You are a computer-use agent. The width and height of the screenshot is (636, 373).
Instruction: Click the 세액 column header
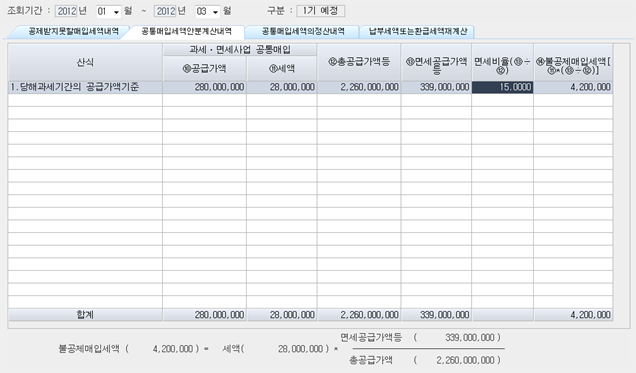click(282, 69)
